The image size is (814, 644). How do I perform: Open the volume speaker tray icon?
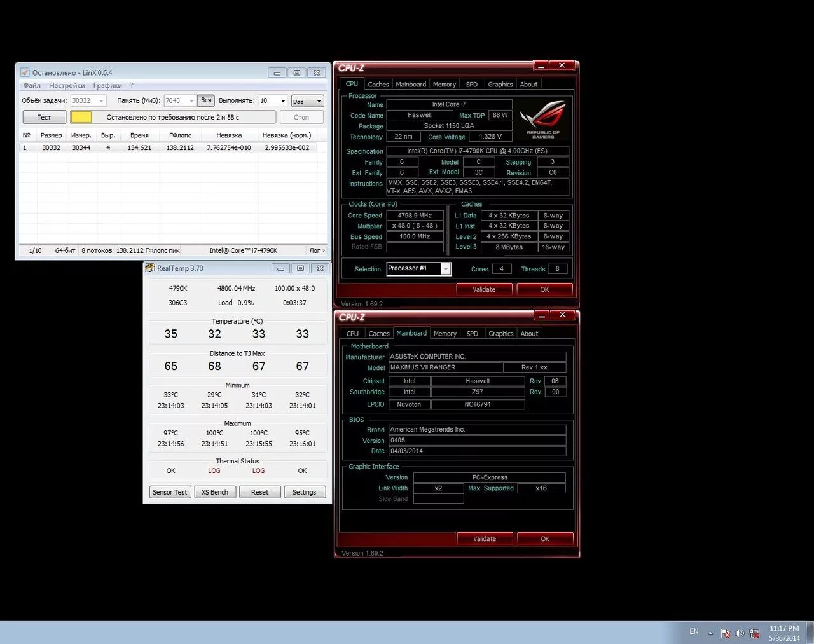pyautogui.click(x=740, y=633)
